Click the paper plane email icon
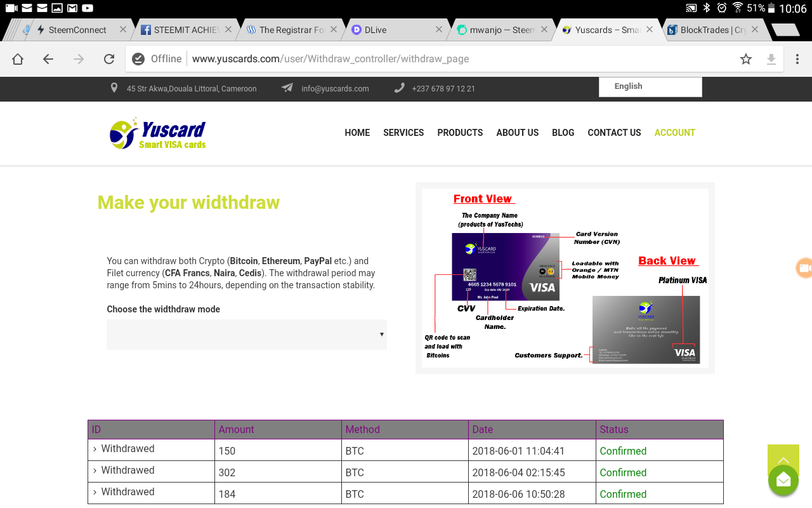Viewport: 812px width, 508px height. (x=287, y=88)
